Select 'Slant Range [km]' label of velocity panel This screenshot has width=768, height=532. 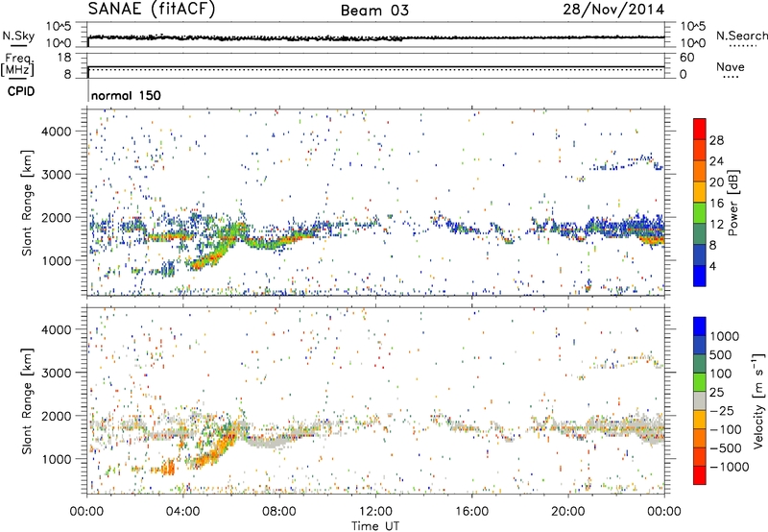pyautogui.click(x=27, y=400)
